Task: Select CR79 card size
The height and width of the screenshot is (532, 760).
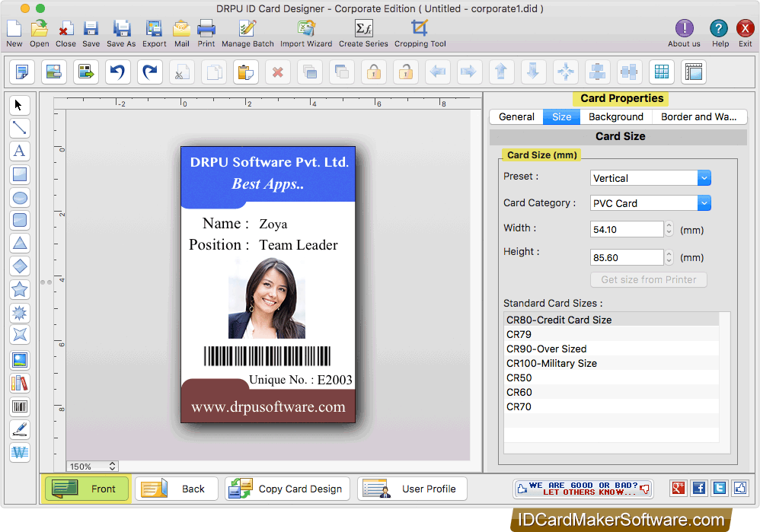Action: pyautogui.click(x=612, y=334)
